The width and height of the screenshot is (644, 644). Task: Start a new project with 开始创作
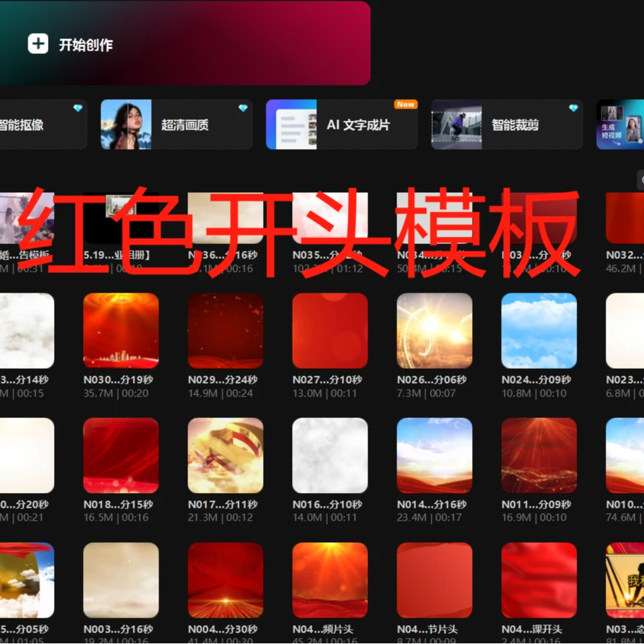coord(86,45)
